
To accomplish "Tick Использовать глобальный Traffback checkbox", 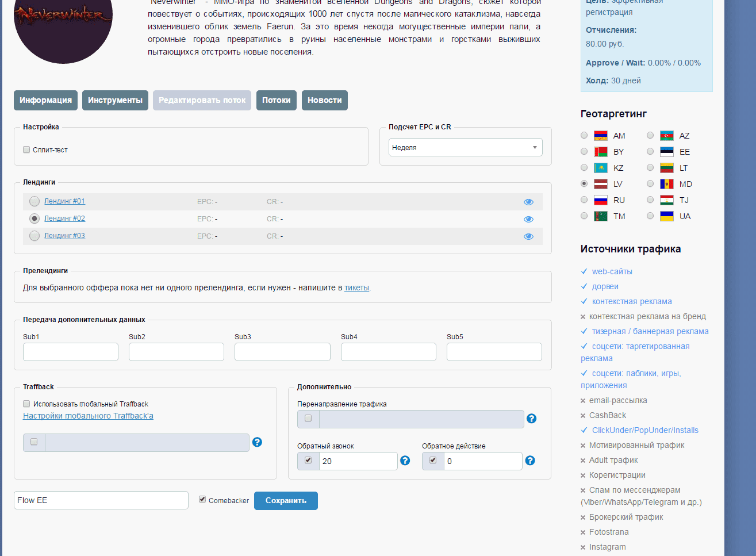I will [x=26, y=404].
